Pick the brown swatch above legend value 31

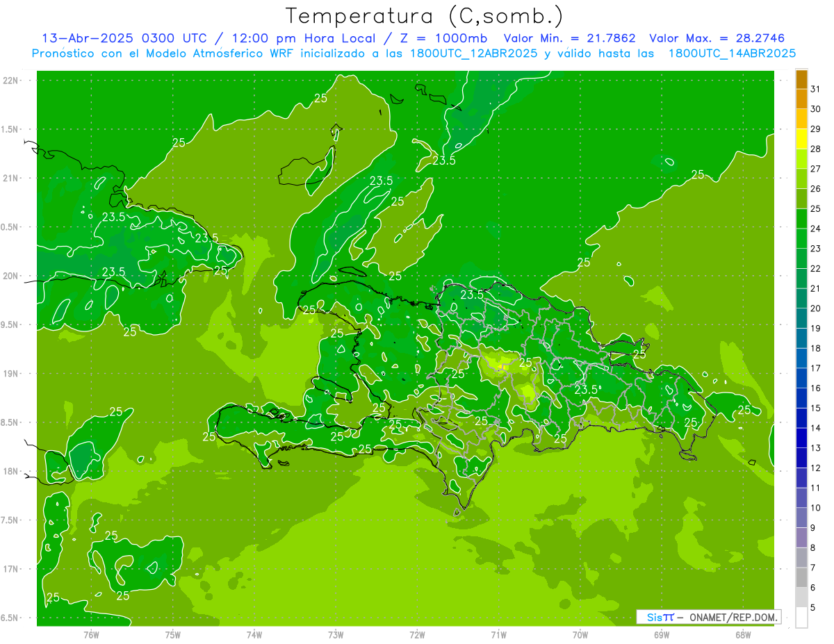[x=801, y=79]
